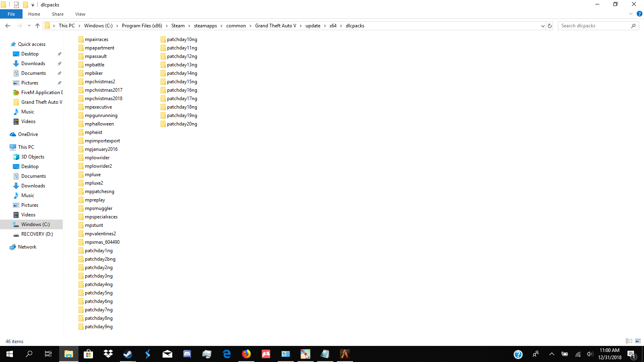Screen dimensions: 644x362
Task: Select the mpgunrunning folder
Action: [98, 115]
